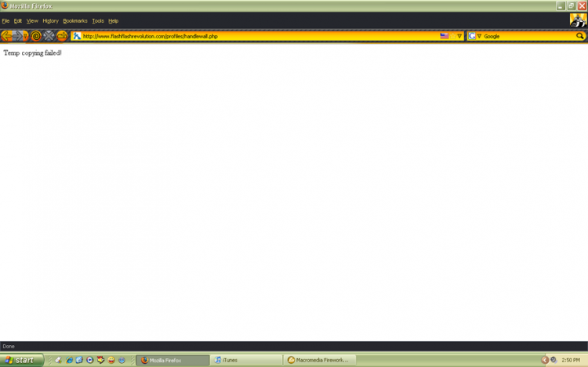The height and width of the screenshot is (367, 588).
Task: Open the History menu
Action: (51, 21)
